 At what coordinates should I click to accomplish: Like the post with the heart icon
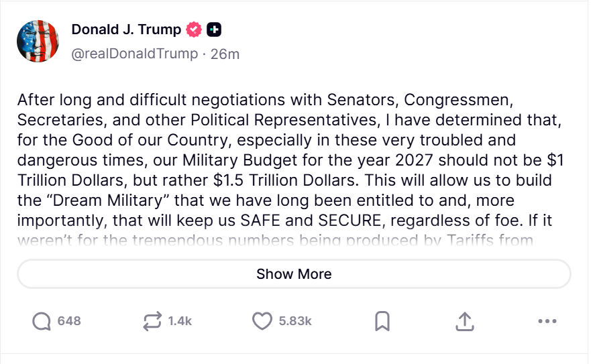pos(262,321)
